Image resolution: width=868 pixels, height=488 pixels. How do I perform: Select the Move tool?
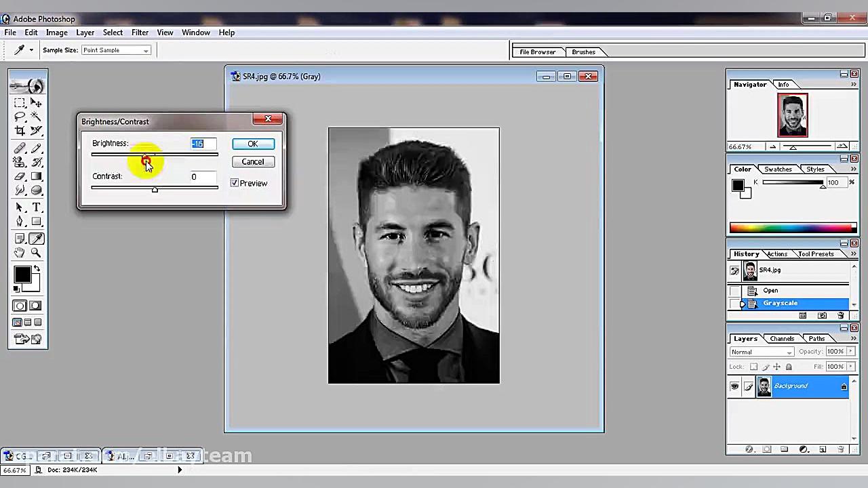point(36,103)
